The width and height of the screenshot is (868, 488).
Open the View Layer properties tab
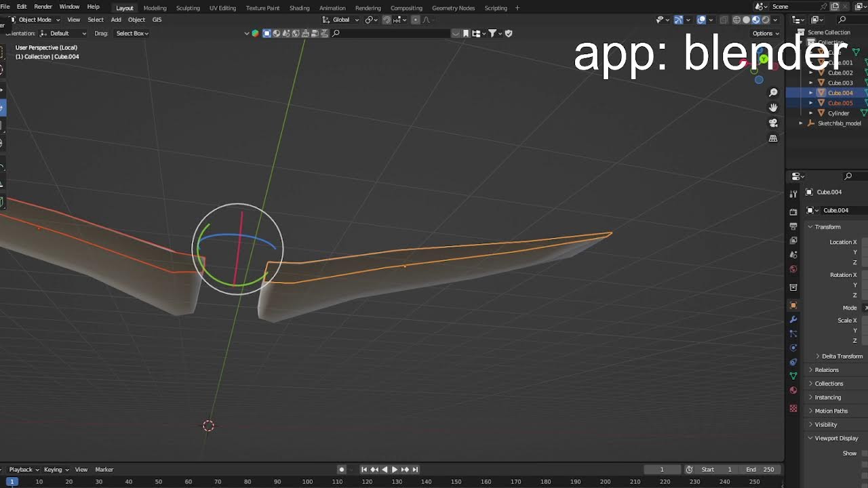[793, 241]
